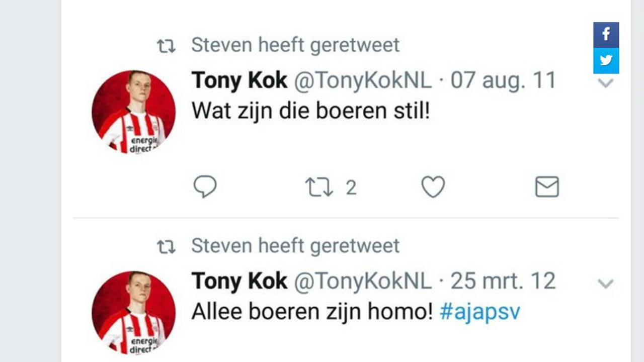The width and height of the screenshot is (644, 362).
Task: Open the chevron menu on the 25 mrt. 12 tweet
Action: coord(606,284)
